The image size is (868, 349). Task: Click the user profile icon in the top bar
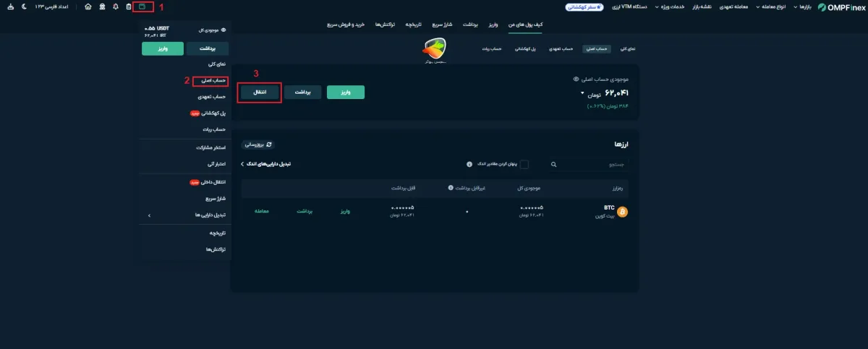[x=102, y=7]
